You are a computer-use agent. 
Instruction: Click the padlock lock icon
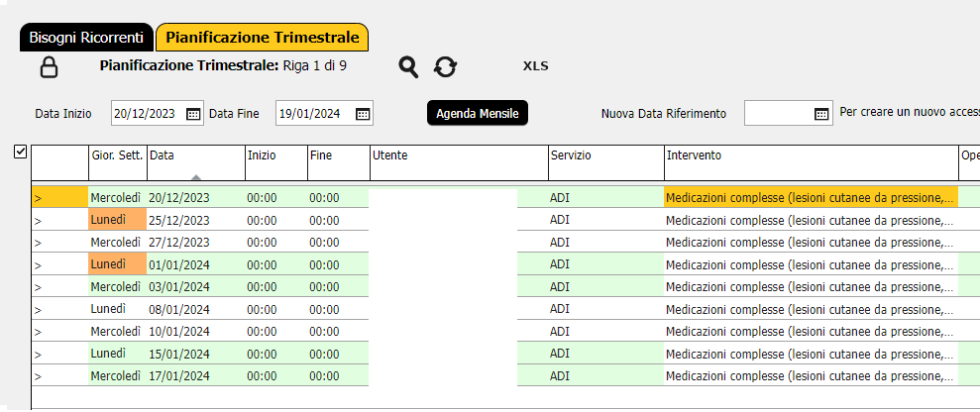(x=49, y=66)
